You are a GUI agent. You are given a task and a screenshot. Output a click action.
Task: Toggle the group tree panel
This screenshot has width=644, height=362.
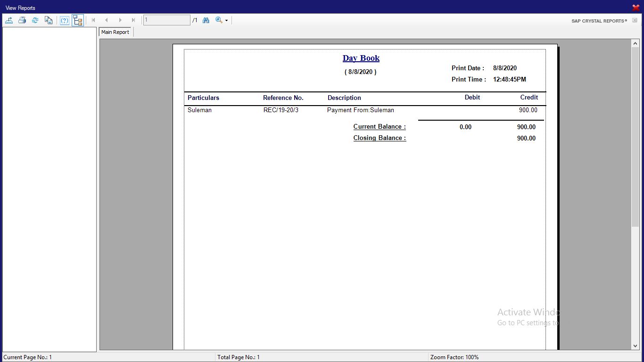[78, 20]
